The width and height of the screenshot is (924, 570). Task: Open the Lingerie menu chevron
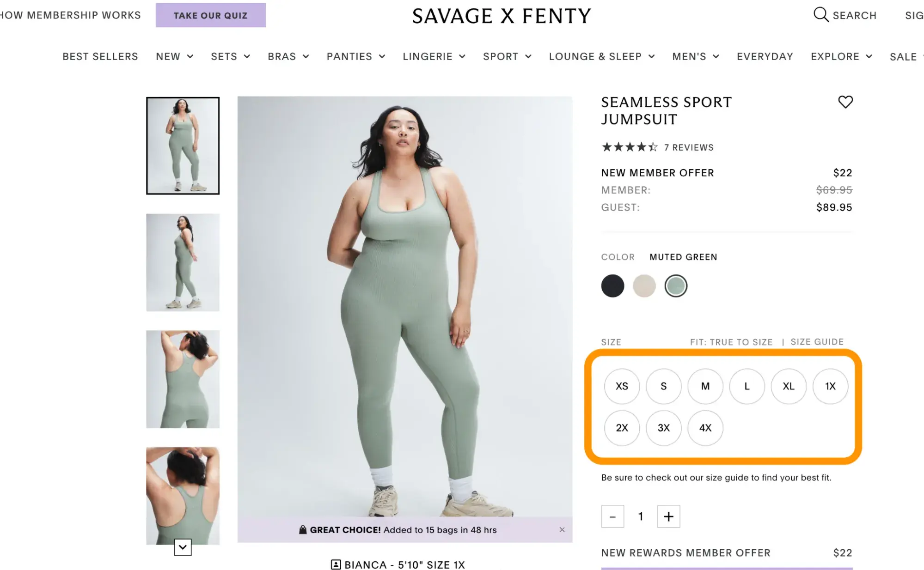(462, 57)
